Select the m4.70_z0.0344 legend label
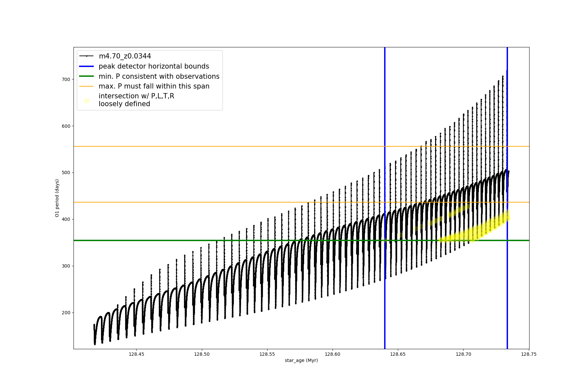 (x=125, y=56)
